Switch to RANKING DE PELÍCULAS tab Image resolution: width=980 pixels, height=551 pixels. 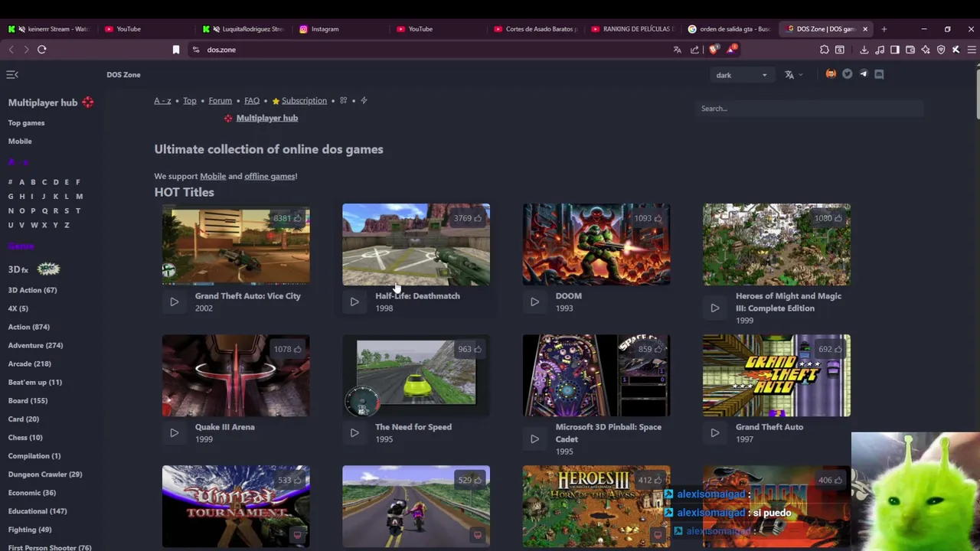click(x=634, y=29)
